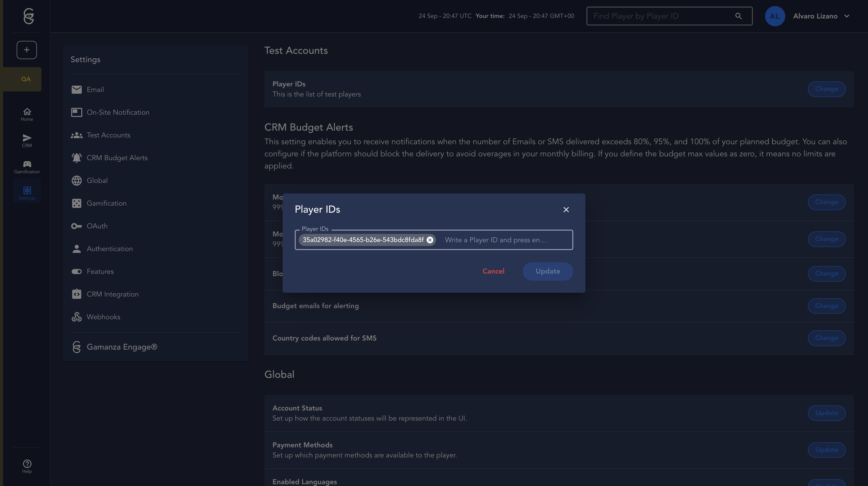The width and height of the screenshot is (868, 486).
Task: Open OAuth settings menu item
Action: [97, 226]
